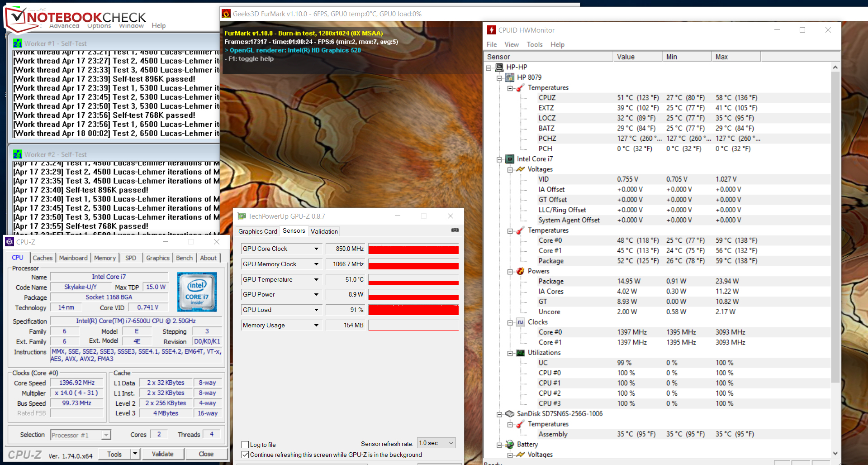
Task: Click the FurMark title bar icon
Action: [226, 14]
